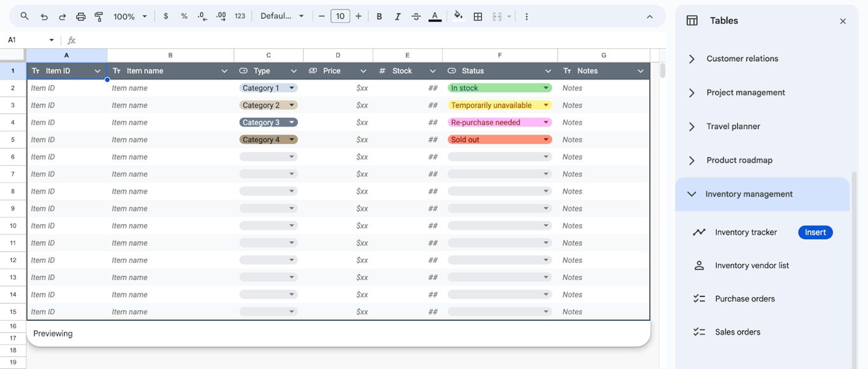This screenshot has height=369, width=868.
Task: Open the Item name column header dropdown
Action: (224, 71)
